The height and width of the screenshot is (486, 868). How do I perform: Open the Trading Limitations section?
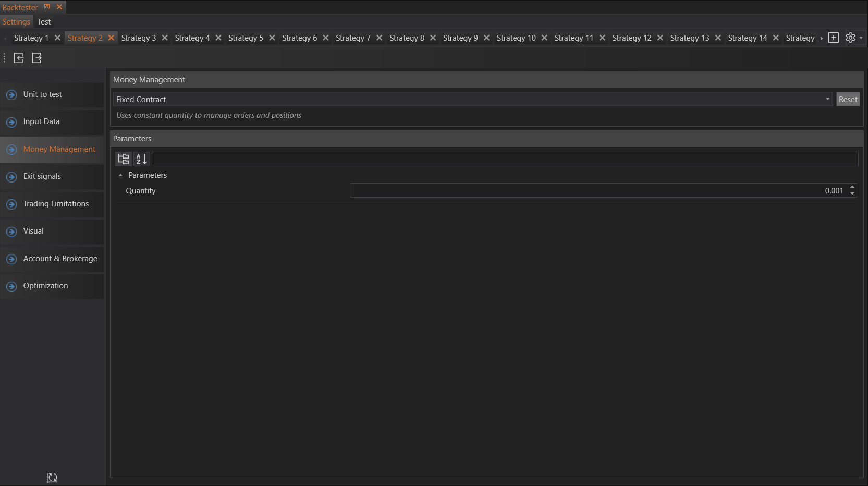click(x=56, y=204)
